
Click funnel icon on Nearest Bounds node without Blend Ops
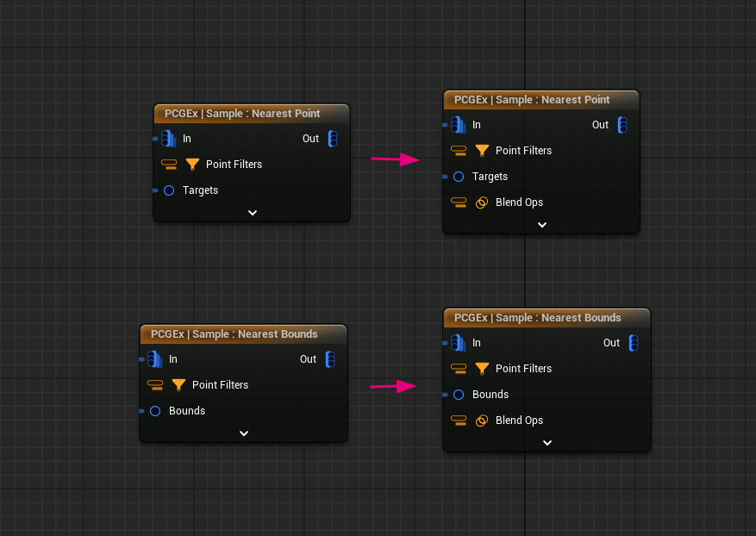178,385
